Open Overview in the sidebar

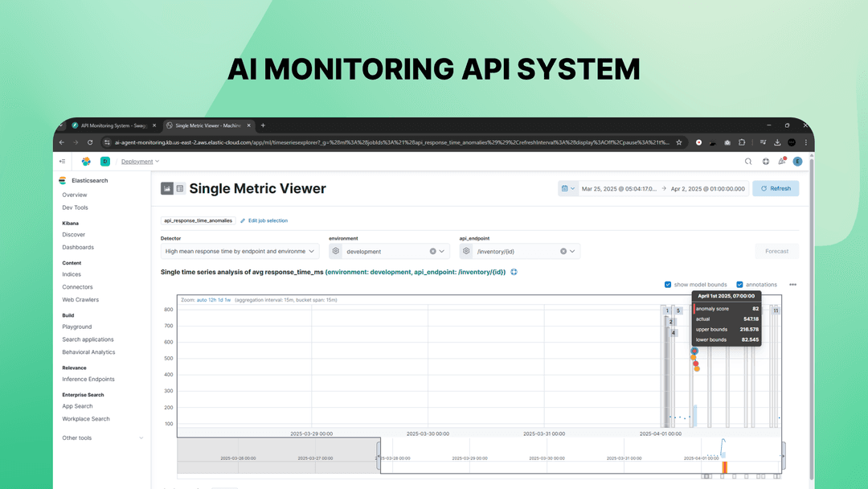[74, 195]
